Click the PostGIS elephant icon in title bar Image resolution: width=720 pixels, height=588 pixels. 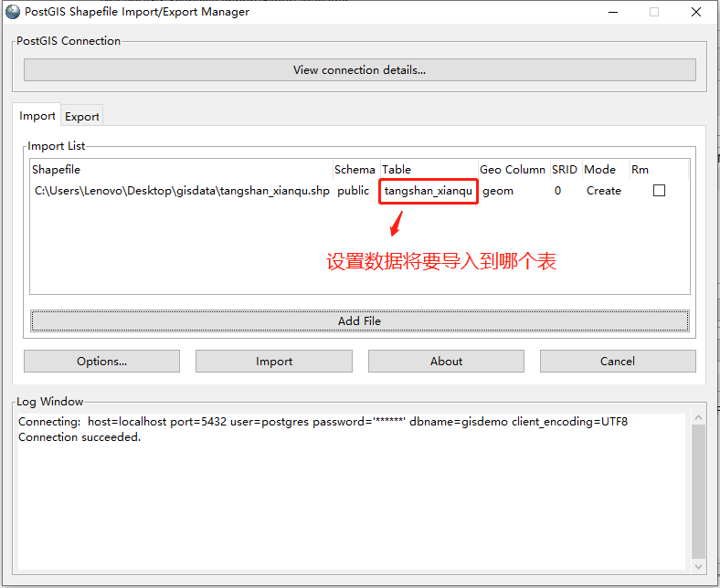[x=12, y=12]
